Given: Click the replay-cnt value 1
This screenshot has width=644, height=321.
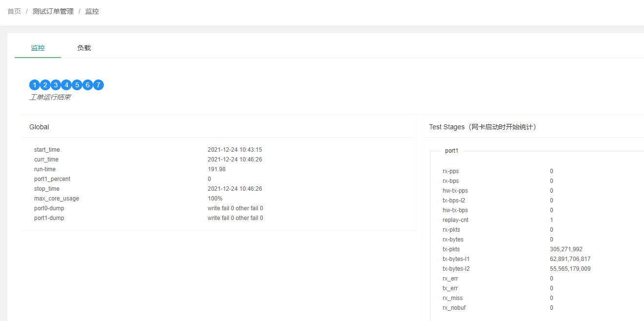Looking at the screenshot, I should coord(551,220).
